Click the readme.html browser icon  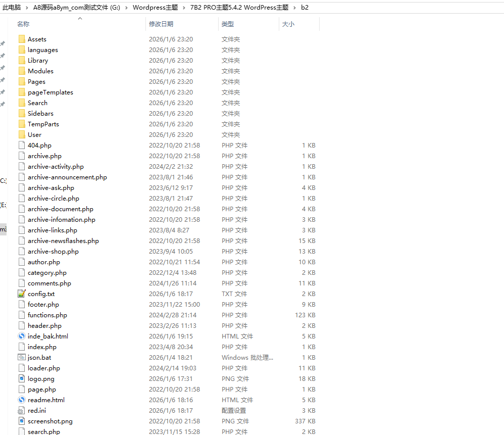21,400
